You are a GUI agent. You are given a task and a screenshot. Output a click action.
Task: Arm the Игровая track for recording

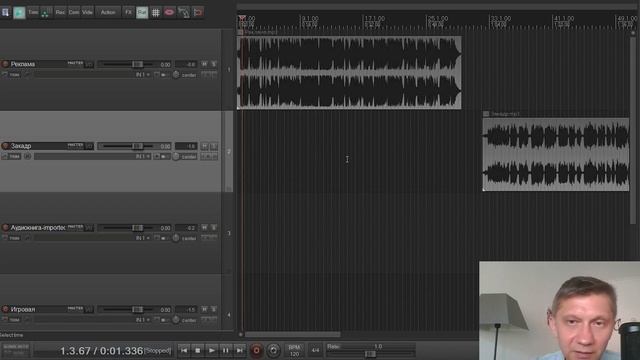(5, 309)
